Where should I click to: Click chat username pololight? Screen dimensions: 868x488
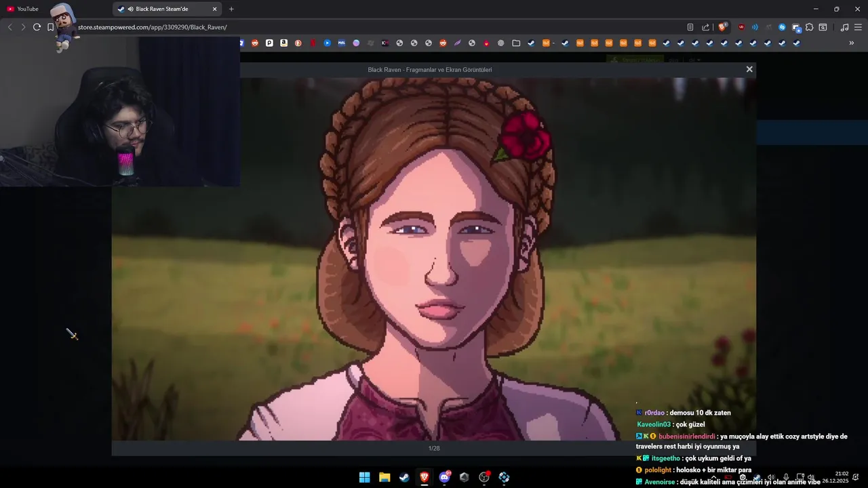point(658,470)
